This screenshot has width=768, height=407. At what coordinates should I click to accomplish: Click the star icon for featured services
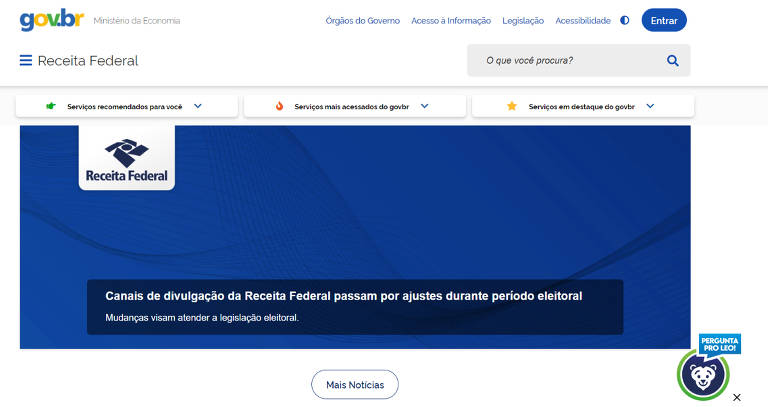(511, 106)
